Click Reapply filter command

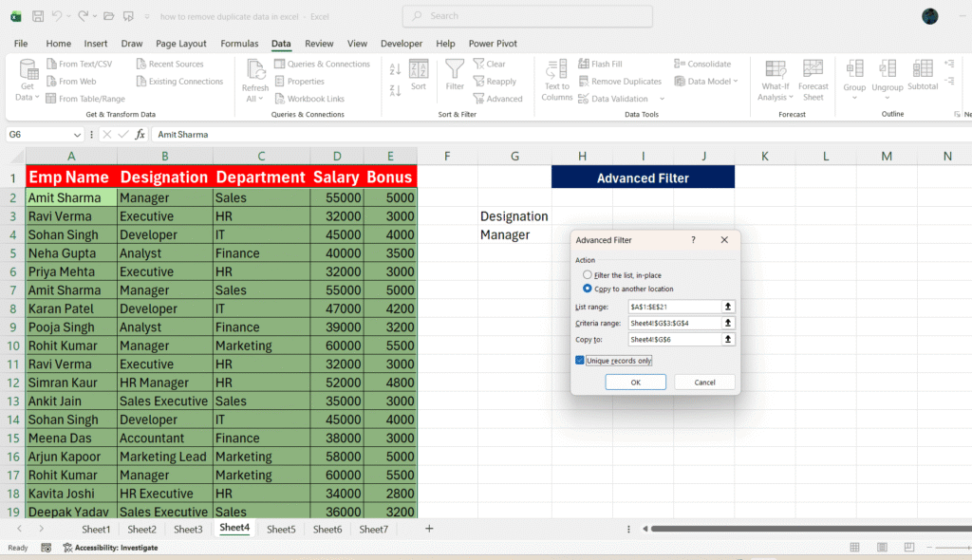point(495,82)
